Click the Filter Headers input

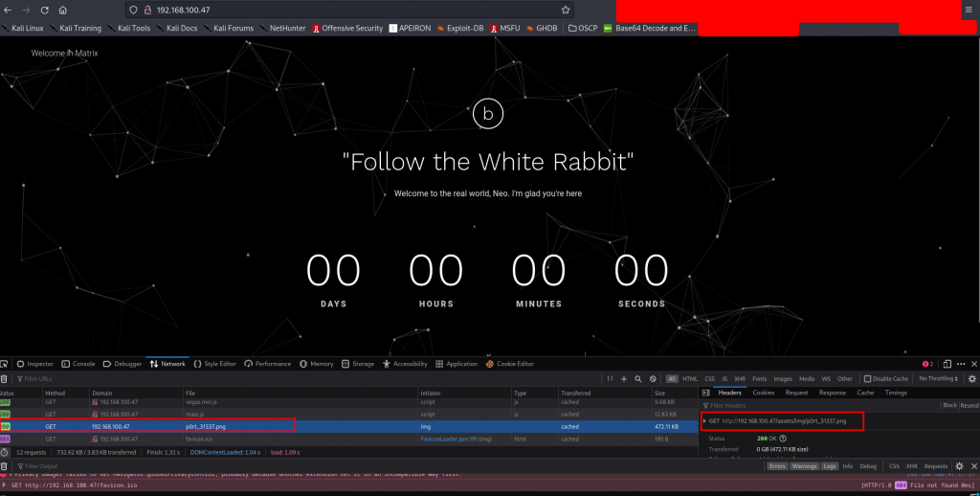(819, 405)
